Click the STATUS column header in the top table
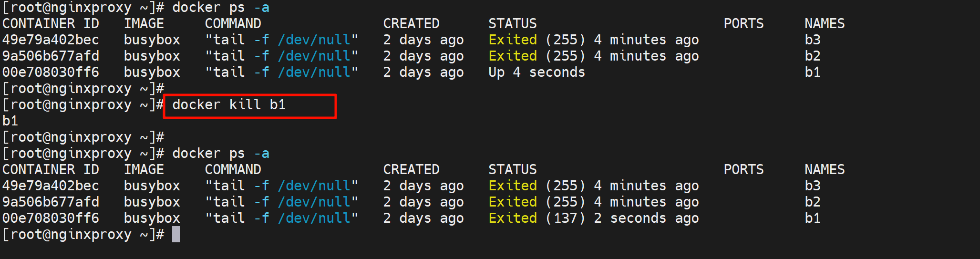980x259 pixels. point(512,24)
